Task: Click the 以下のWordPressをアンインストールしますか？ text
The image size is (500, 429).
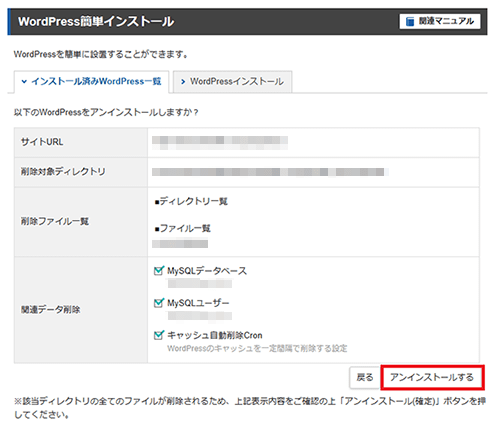Action: 106,113
